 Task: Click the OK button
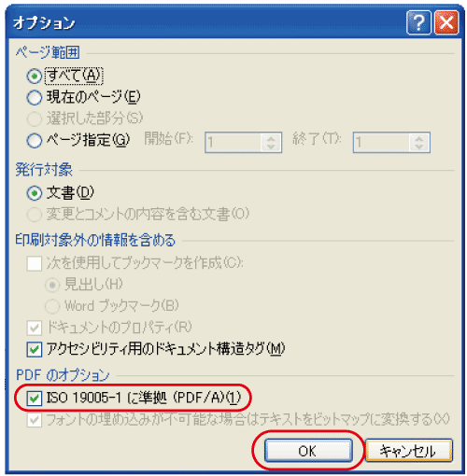coord(308,451)
